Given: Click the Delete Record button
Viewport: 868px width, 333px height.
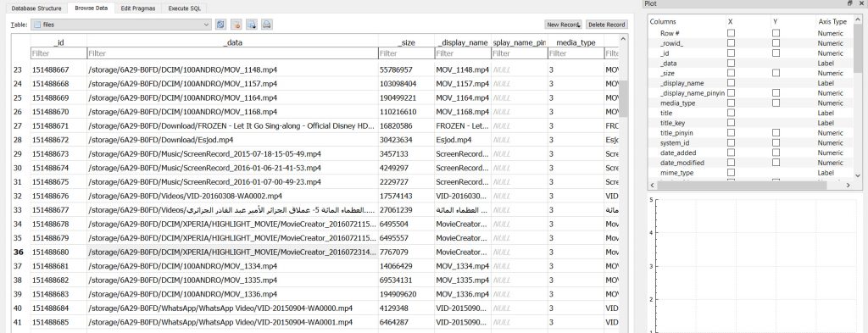Looking at the screenshot, I should 607,25.
